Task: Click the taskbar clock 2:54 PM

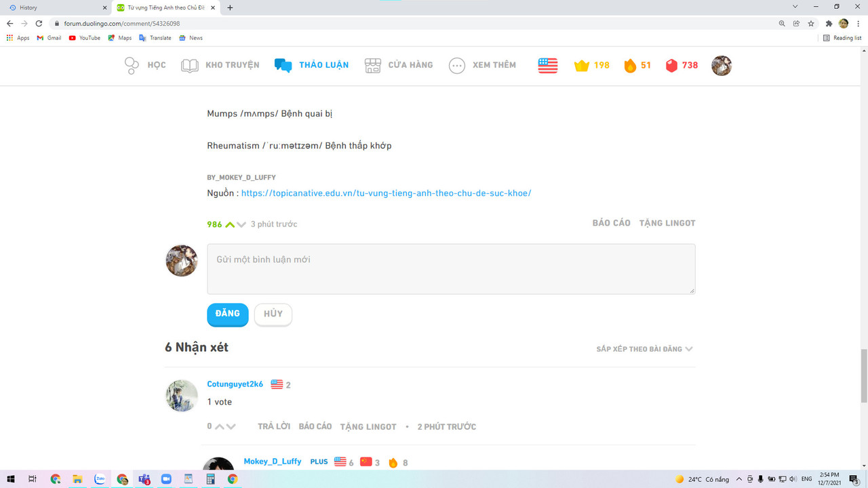Action: click(830, 479)
